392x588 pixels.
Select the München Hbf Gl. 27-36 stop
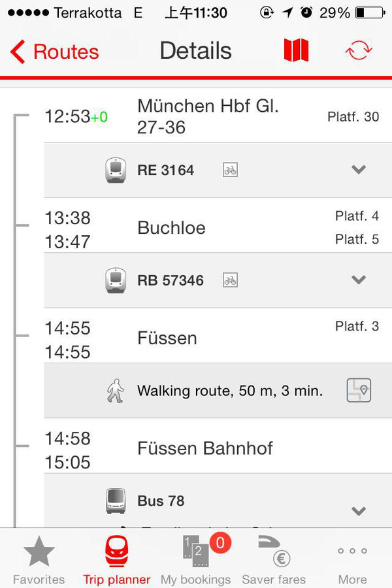coord(208,116)
